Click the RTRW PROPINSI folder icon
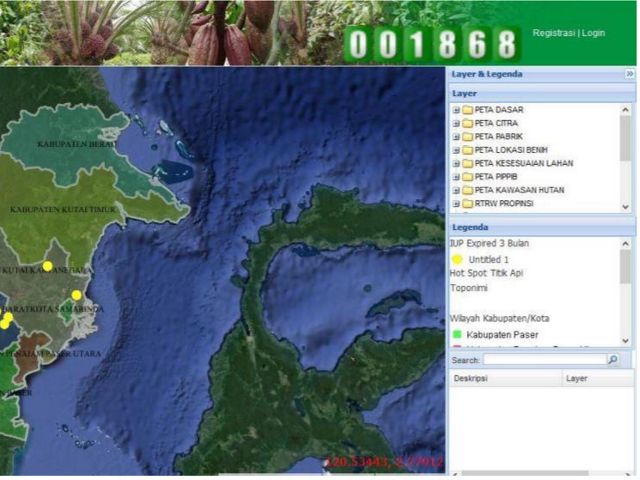Viewport: 640px width, 480px height. (467, 203)
